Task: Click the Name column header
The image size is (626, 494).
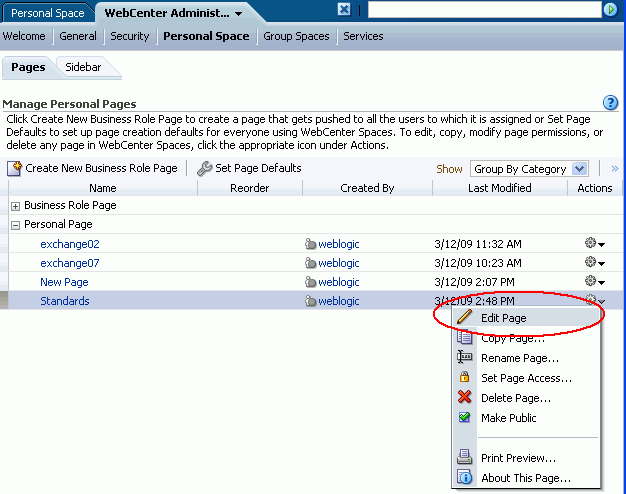Action: pyautogui.click(x=103, y=188)
